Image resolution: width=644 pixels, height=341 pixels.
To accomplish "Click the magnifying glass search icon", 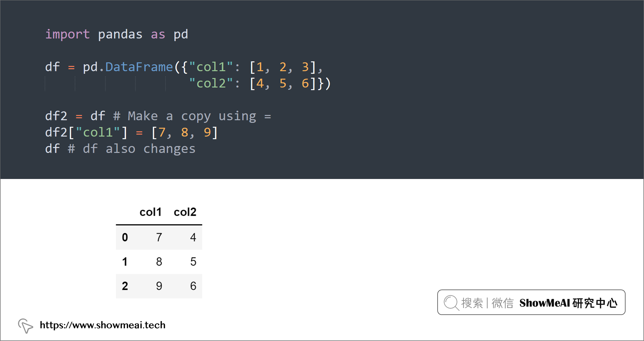I will point(452,303).
